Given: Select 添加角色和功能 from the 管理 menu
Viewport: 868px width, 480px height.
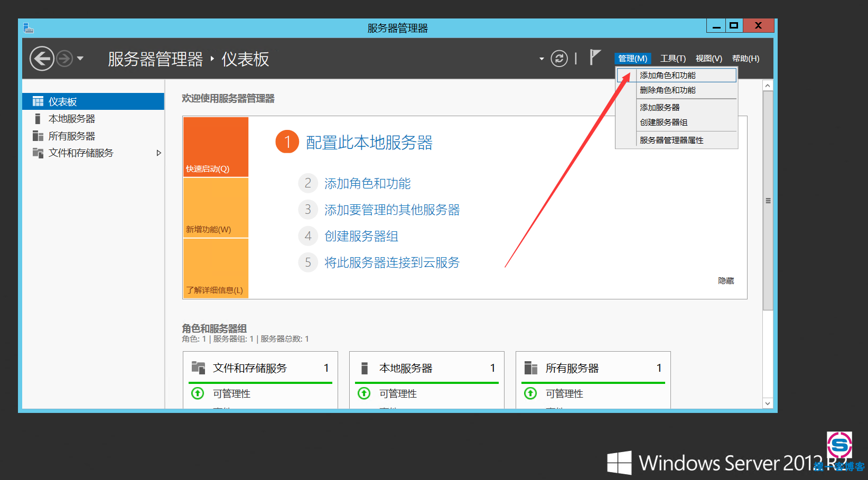Looking at the screenshot, I should [x=668, y=76].
